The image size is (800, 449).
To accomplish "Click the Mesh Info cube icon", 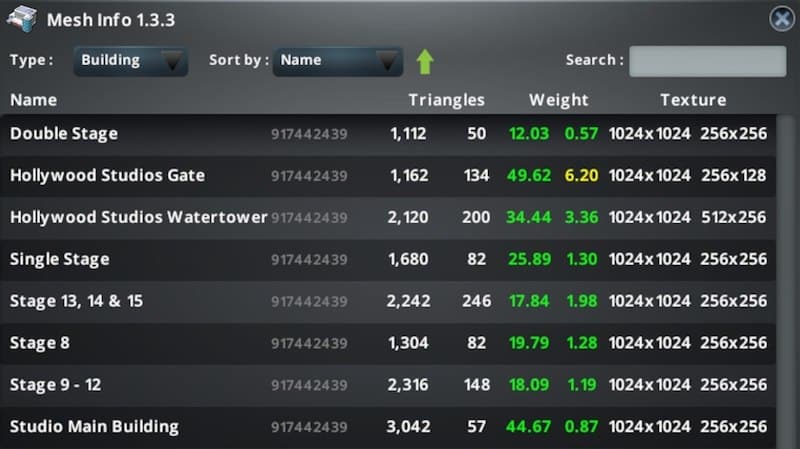I will [x=22, y=19].
